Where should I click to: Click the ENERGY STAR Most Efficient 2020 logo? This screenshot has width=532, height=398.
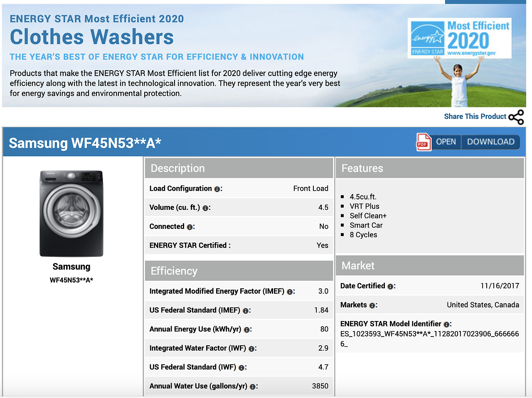point(460,38)
